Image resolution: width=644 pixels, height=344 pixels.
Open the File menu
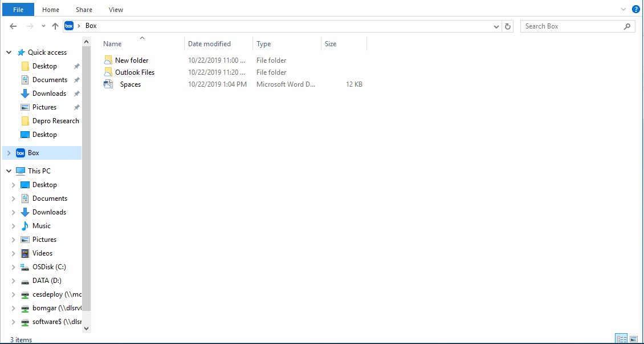(x=18, y=10)
